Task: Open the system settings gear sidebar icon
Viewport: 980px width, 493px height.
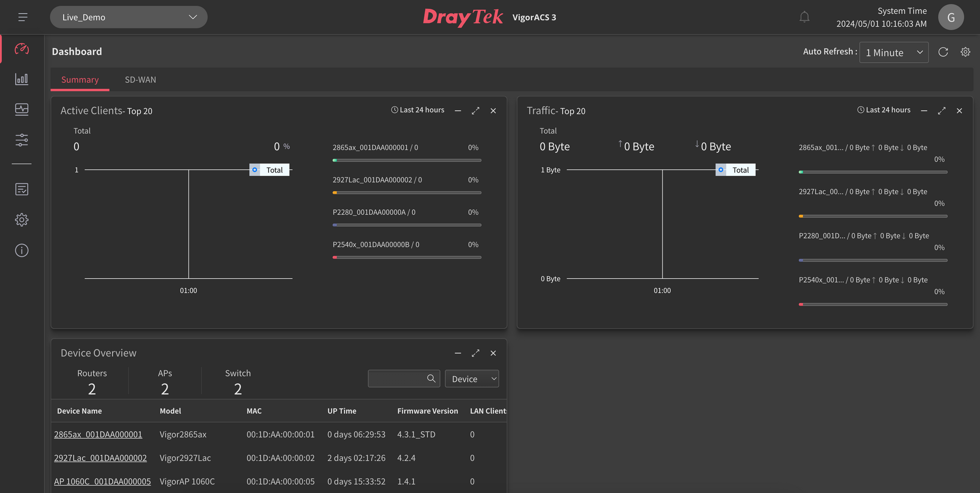Action: pos(22,220)
